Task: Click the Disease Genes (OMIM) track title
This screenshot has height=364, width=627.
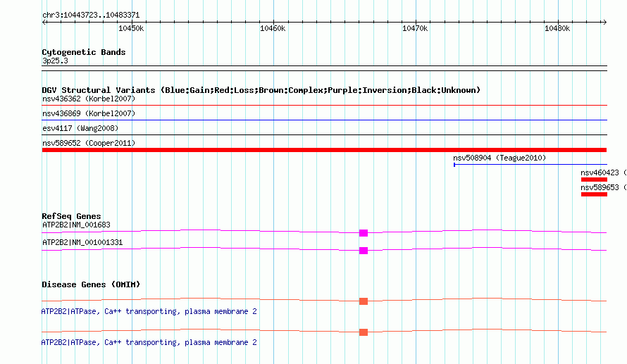Action: (x=91, y=284)
